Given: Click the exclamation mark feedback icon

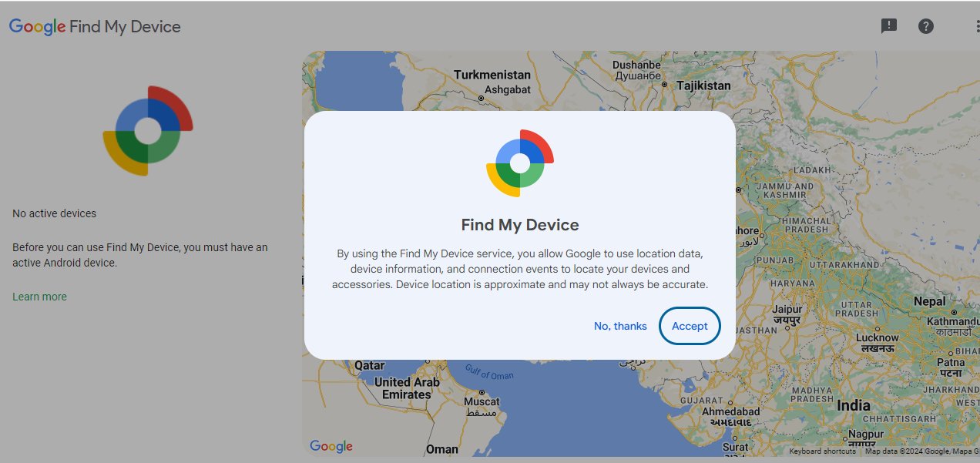Looking at the screenshot, I should point(888,25).
